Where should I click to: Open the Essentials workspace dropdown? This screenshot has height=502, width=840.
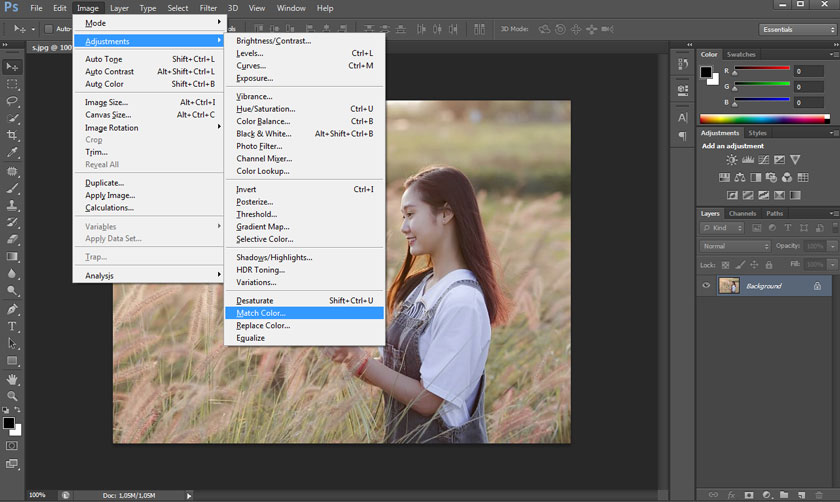796,29
